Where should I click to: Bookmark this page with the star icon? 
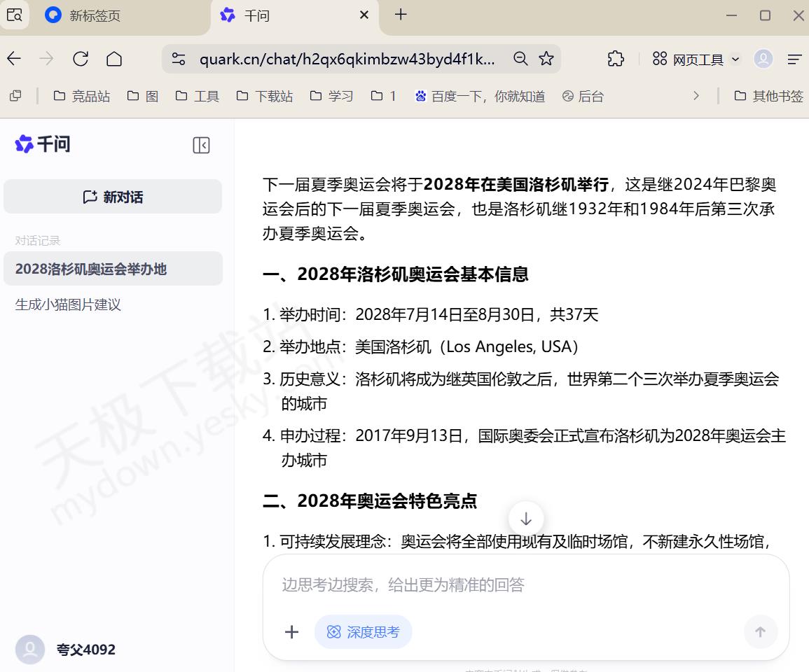(x=546, y=59)
